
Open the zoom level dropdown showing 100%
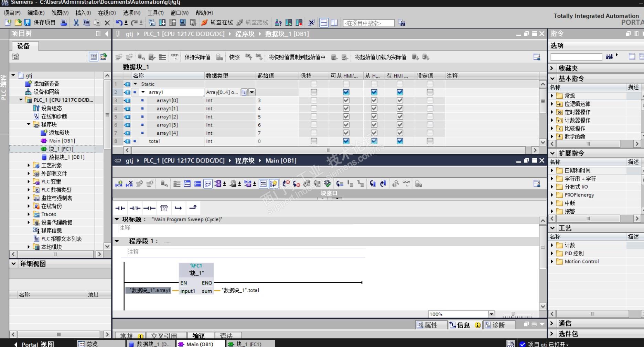pyautogui.click(x=491, y=314)
